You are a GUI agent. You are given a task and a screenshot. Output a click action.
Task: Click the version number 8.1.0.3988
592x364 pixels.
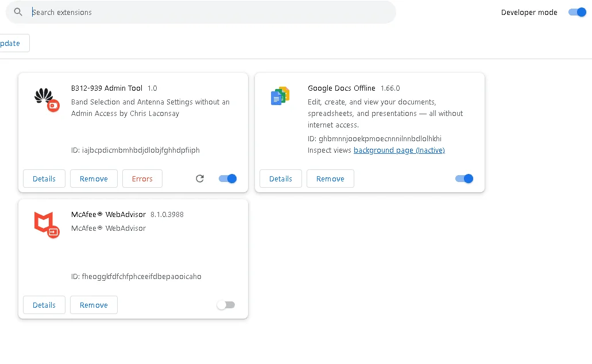point(167,215)
